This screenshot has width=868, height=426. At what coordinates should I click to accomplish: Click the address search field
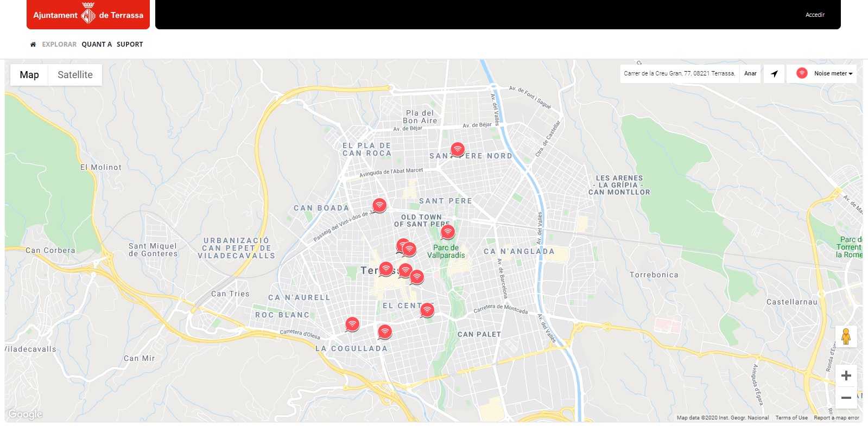(680, 73)
